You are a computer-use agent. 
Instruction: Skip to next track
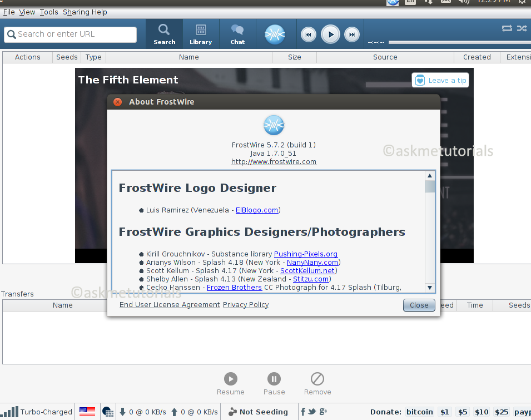(x=352, y=34)
